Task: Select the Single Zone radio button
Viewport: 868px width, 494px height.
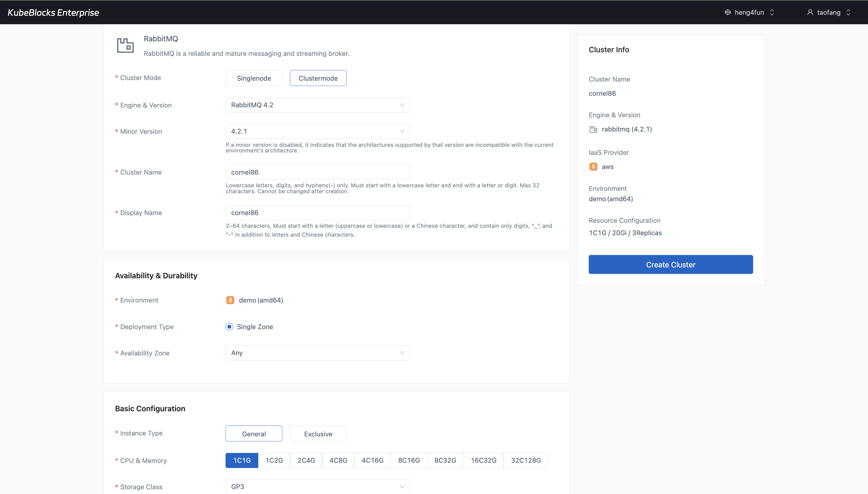Action: (x=229, y=327)
